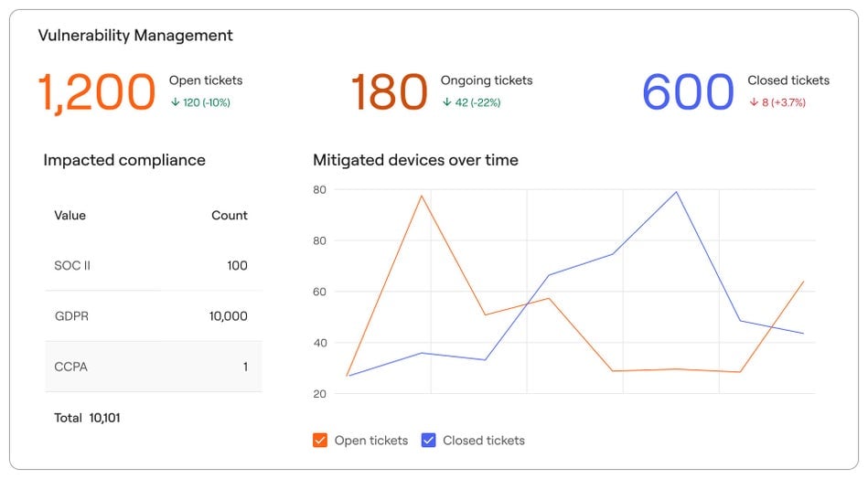This screenshot has width=868, height=479.
Task: Click the Vulnerability Management title
Action: [x=135, y=36]
